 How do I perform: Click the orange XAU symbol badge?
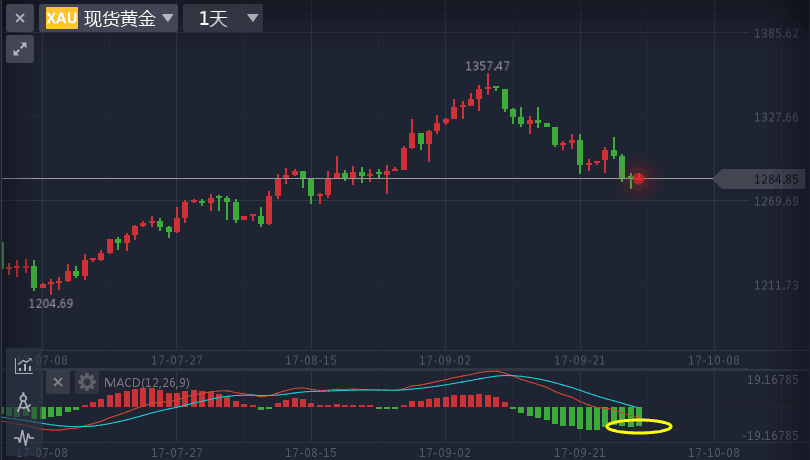coord(62,18)
